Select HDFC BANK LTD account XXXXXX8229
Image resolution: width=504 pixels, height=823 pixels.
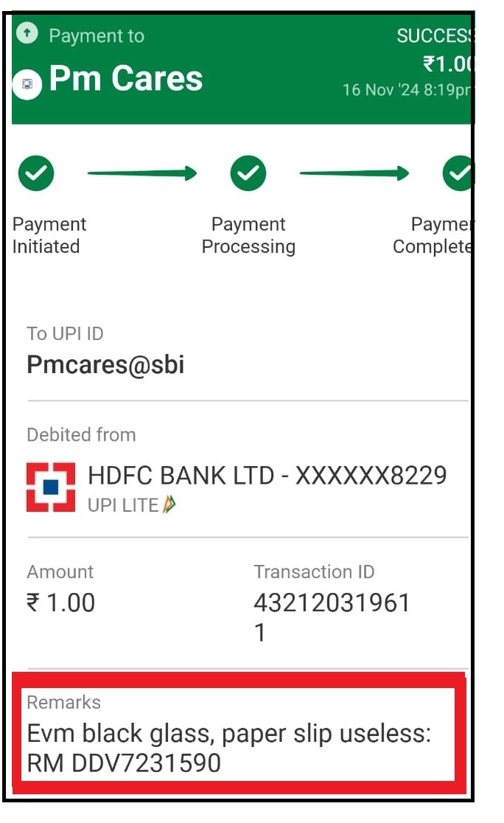(267, 476)
